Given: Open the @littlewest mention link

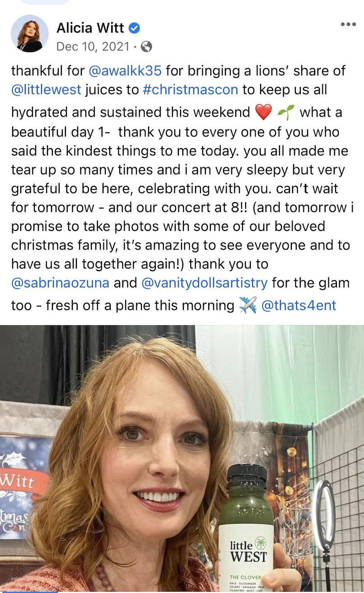Looking at the screenshot, I should tap(46, 89).
